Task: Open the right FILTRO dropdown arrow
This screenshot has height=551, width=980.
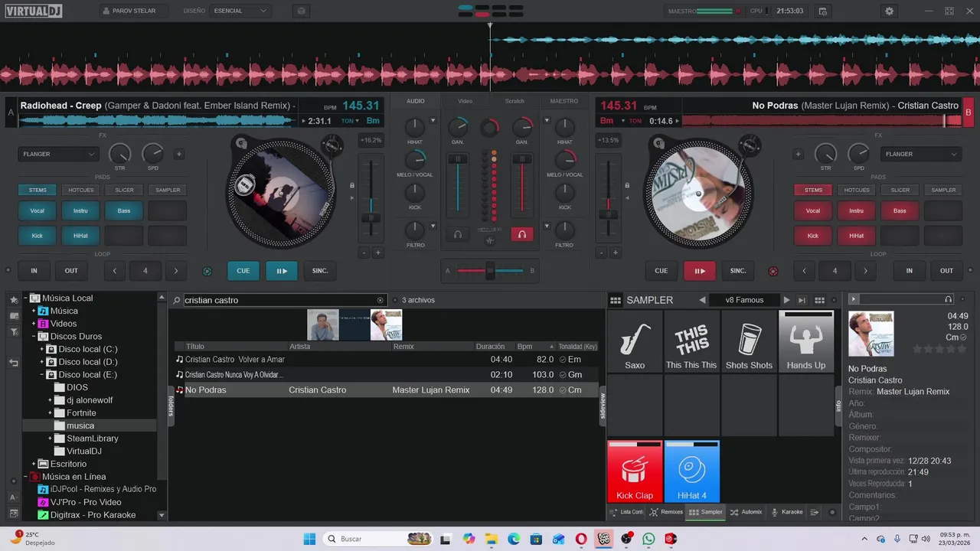Action: click(547, 226)
